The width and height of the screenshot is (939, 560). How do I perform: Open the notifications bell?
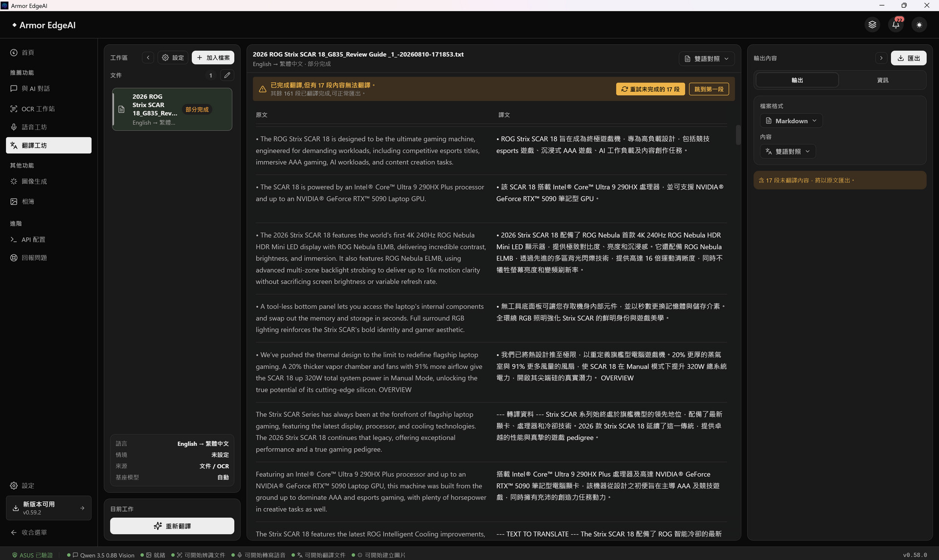pyautogui.click(x=895, y=24)
